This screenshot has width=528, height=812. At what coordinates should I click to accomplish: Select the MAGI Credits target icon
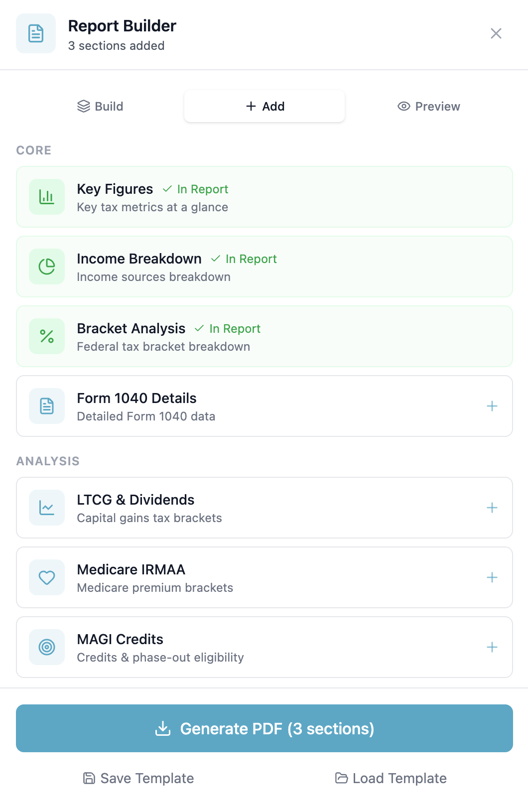(x=46, y=647)
